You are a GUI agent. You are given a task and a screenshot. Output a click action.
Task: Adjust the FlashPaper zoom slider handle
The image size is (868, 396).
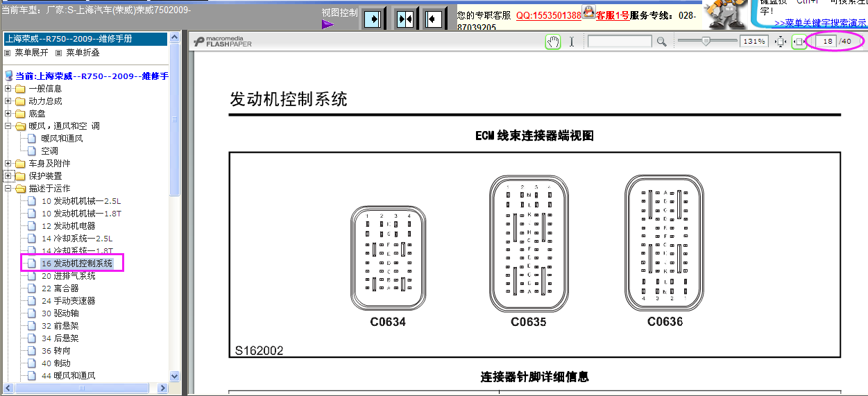tap(706, 42)
